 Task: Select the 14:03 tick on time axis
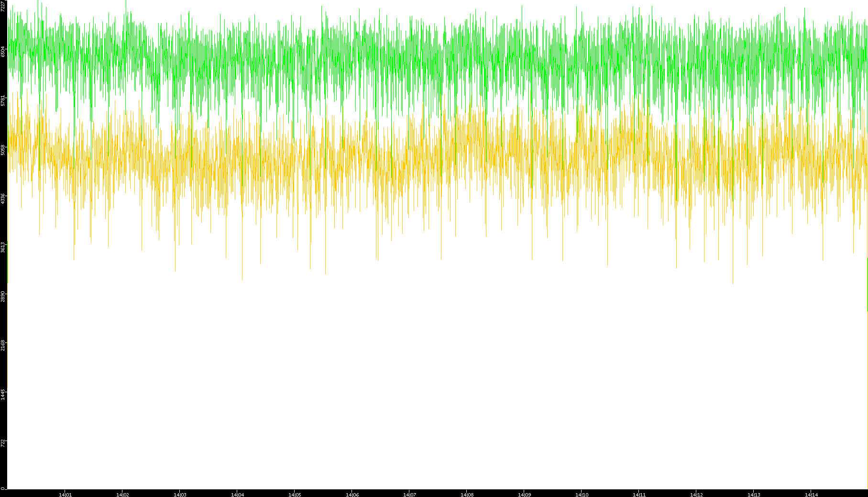point(180,495)
